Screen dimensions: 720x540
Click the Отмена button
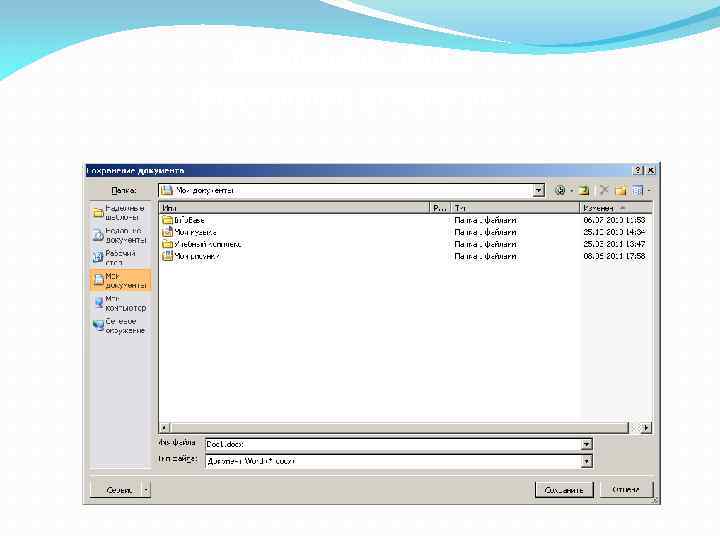click(626, 489)
